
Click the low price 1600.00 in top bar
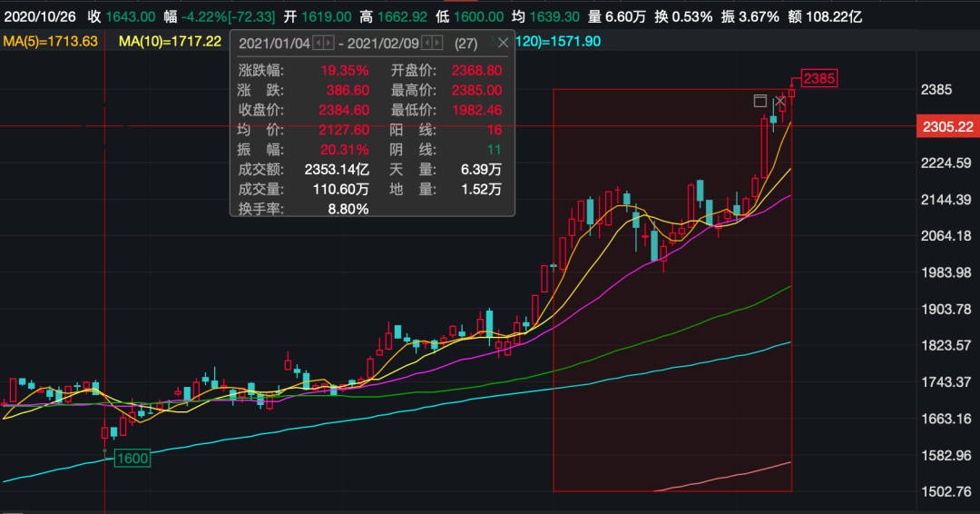[x=478, y=16]
